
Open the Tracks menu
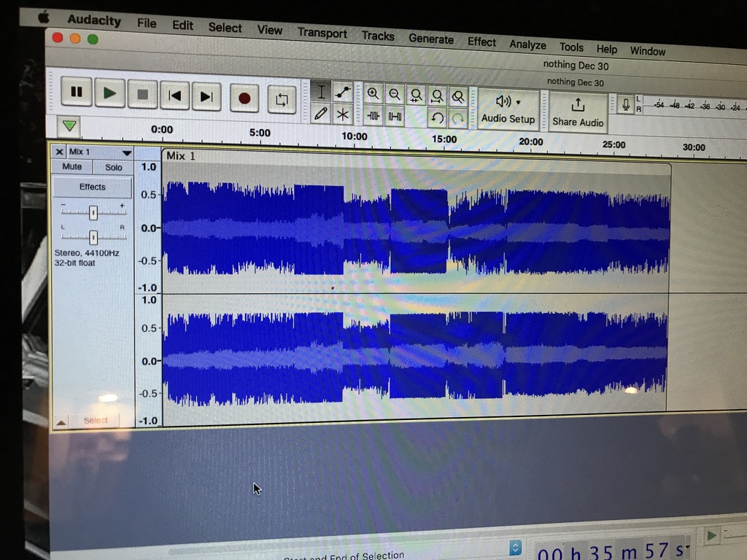tap(378, 36)
